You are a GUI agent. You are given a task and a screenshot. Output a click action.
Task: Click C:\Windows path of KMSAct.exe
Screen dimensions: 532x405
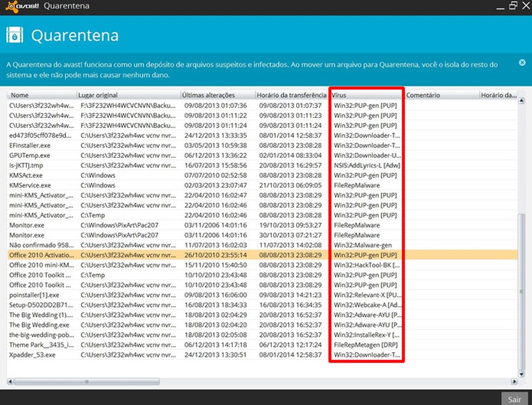98,175
